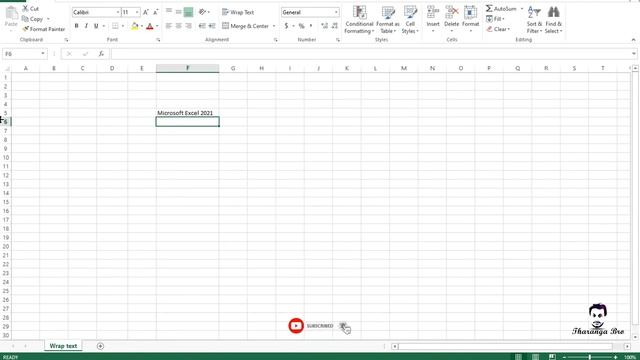Open the AutoSum dropdown arrow
Viewport: 640px width, 360px height.
(x=522, y=9)
